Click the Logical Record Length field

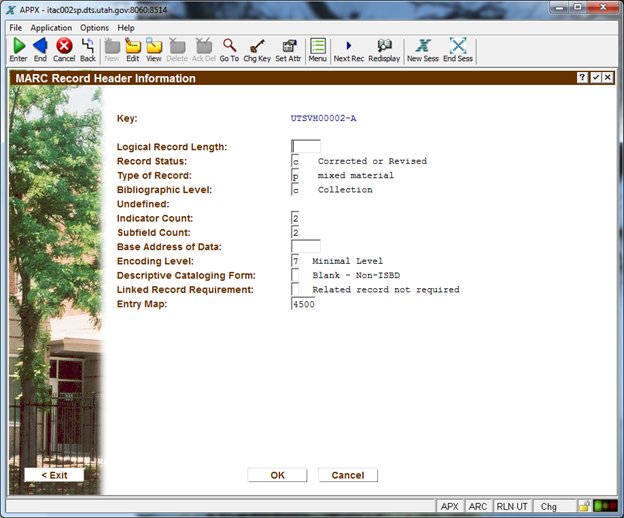[x=305, y=147]
